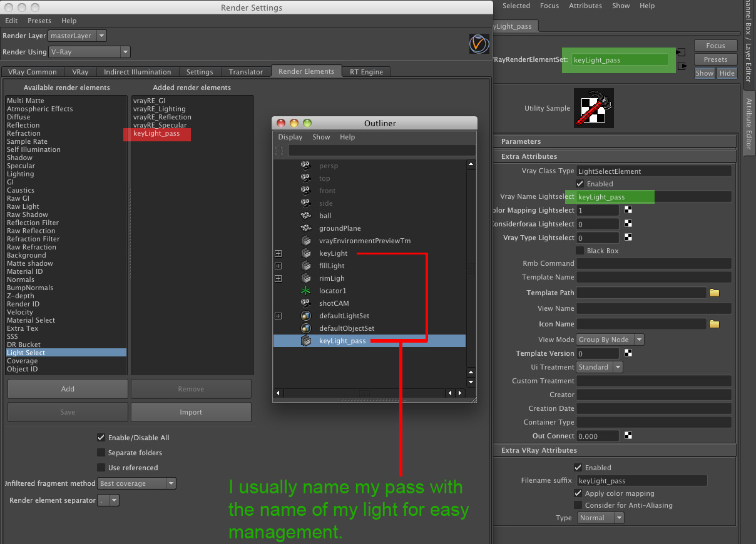Collapse the Extra VRay Attributes section
Viewport: 756px width, 544px height.
click(615, 450)
